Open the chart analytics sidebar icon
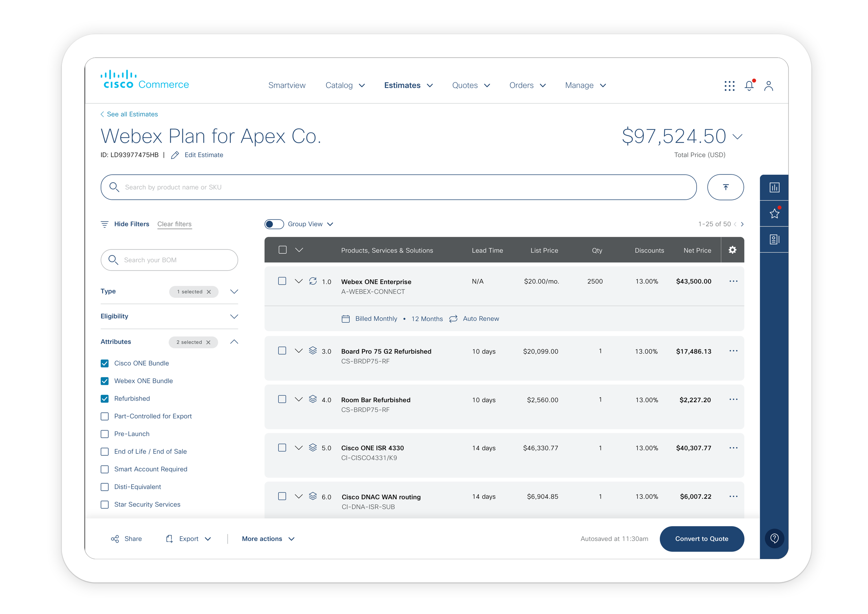The image size is (868, 614). pos(774,188)
